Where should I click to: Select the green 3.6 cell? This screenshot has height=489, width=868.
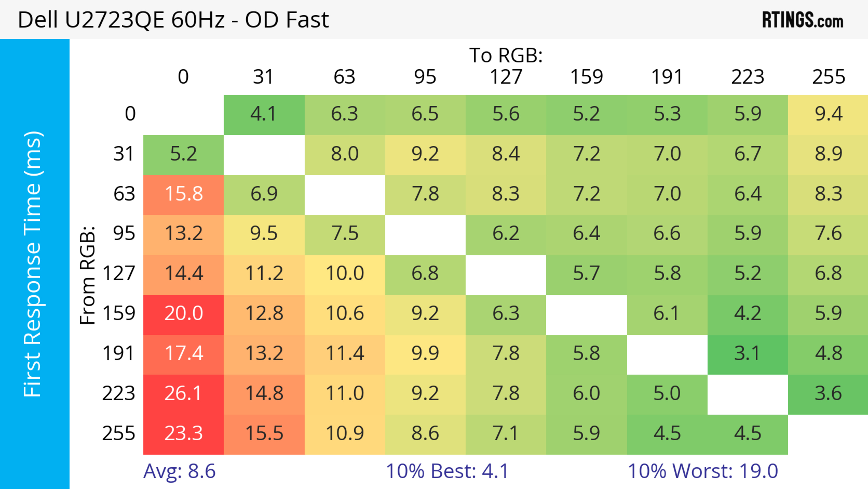coord(828,394)
